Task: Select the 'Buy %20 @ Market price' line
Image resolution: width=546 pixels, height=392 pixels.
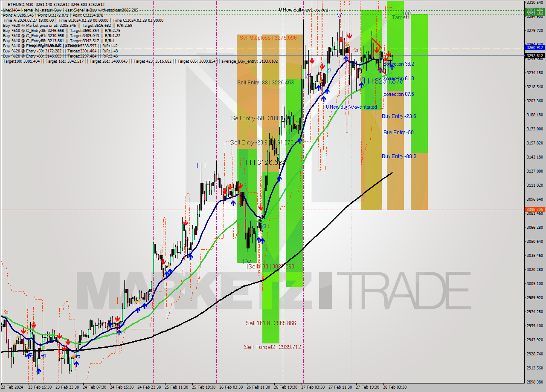Action: [x=68, y=25]
